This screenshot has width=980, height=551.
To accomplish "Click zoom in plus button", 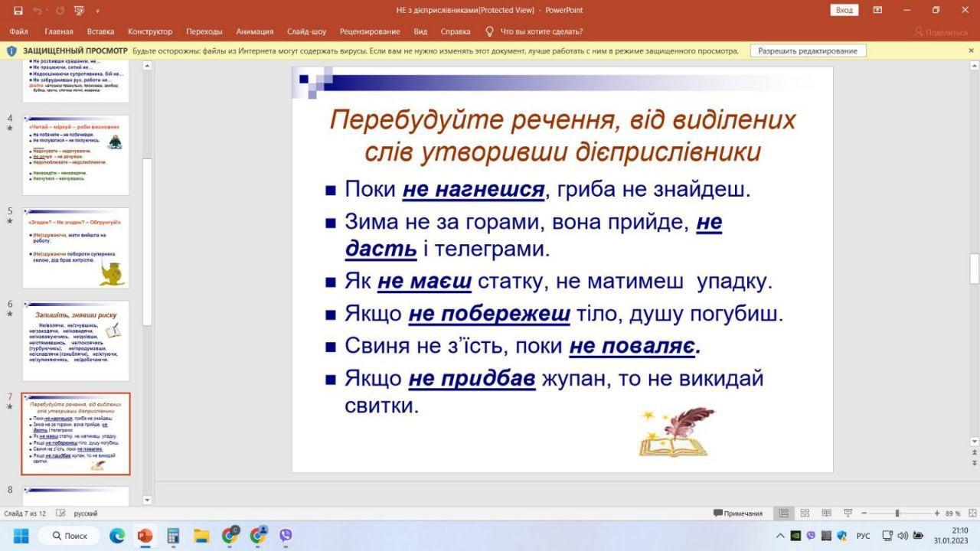I will pos(936,514).
